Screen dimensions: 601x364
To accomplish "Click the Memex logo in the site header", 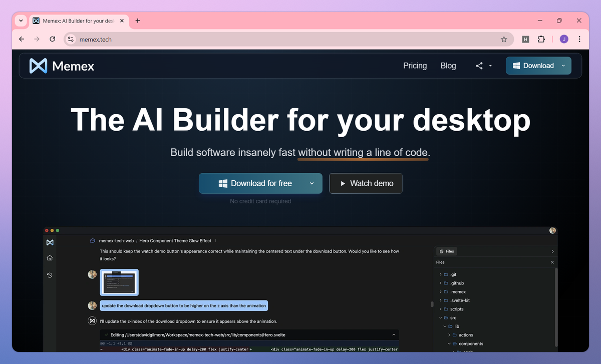I will [x=62, y=66].
